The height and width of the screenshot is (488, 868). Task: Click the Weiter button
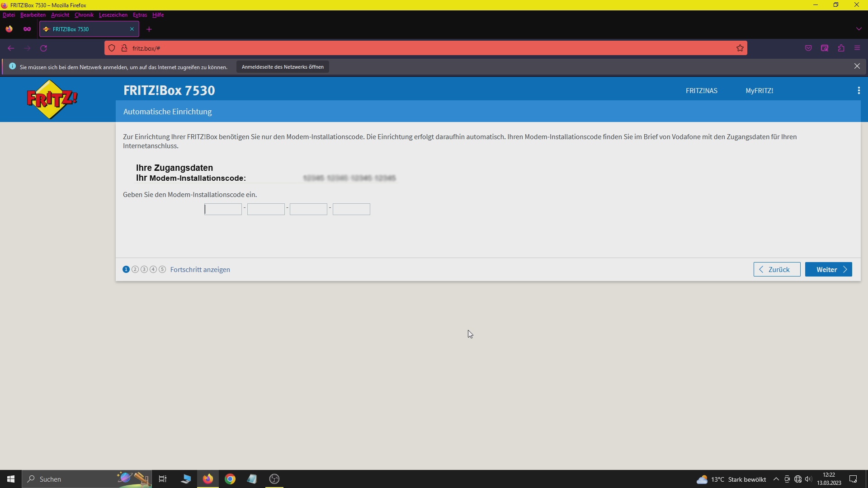[828, 270]
